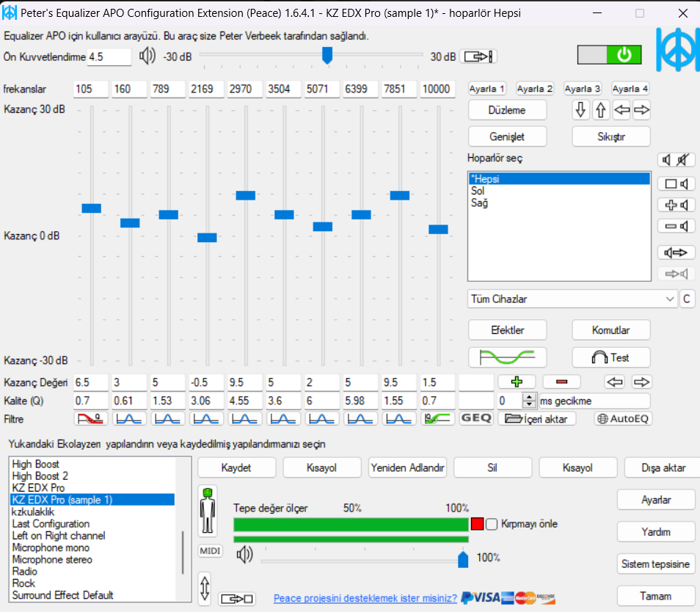Click the Dışa aktar export button
This screenshot has width=700, height=612.
(x=663, y=467)
